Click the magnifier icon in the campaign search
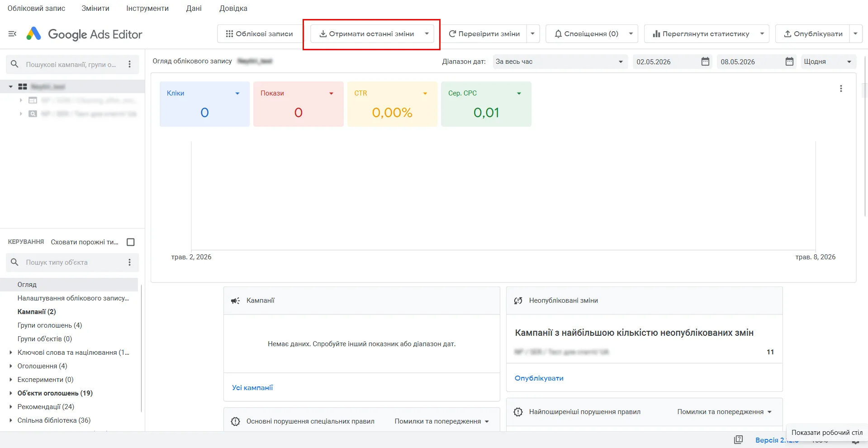 tap(14, 64)
